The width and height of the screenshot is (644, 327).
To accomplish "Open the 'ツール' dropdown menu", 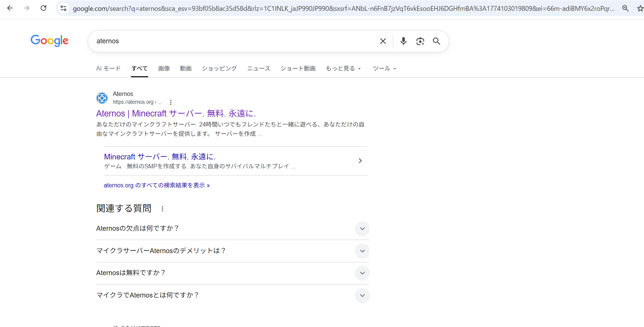I will point(384,68).
